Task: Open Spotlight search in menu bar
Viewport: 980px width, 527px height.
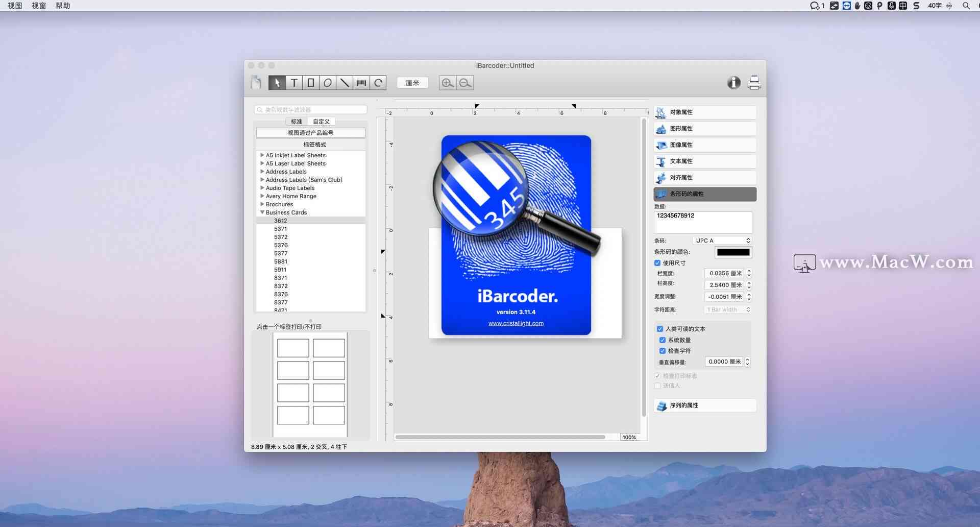Action: (966, 6)
